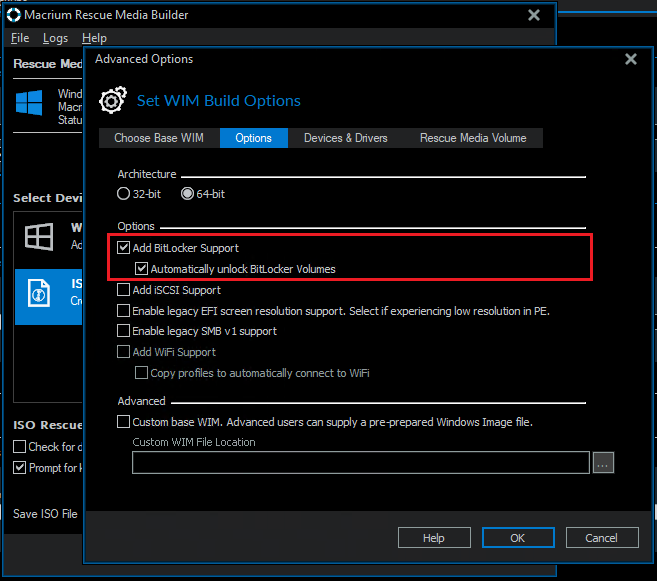Select the Windows PE device icon in the list
The height and width of the screenshot is (581, 657).
point(39,236)
